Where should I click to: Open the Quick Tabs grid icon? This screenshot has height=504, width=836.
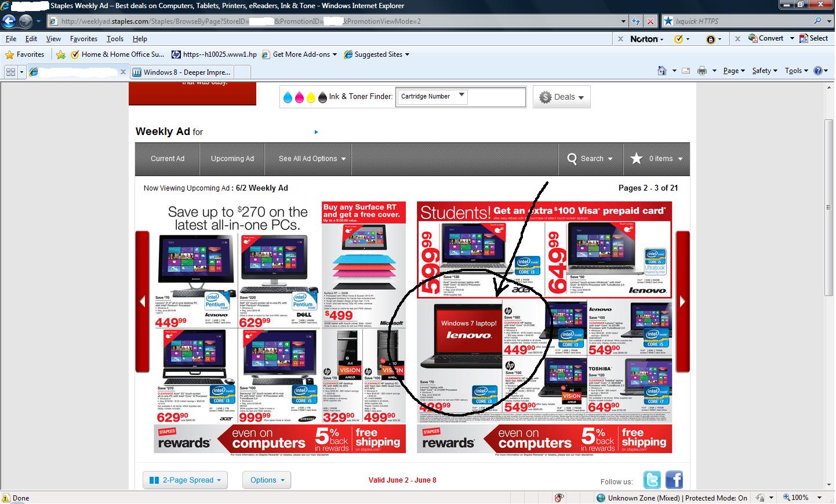10,72
